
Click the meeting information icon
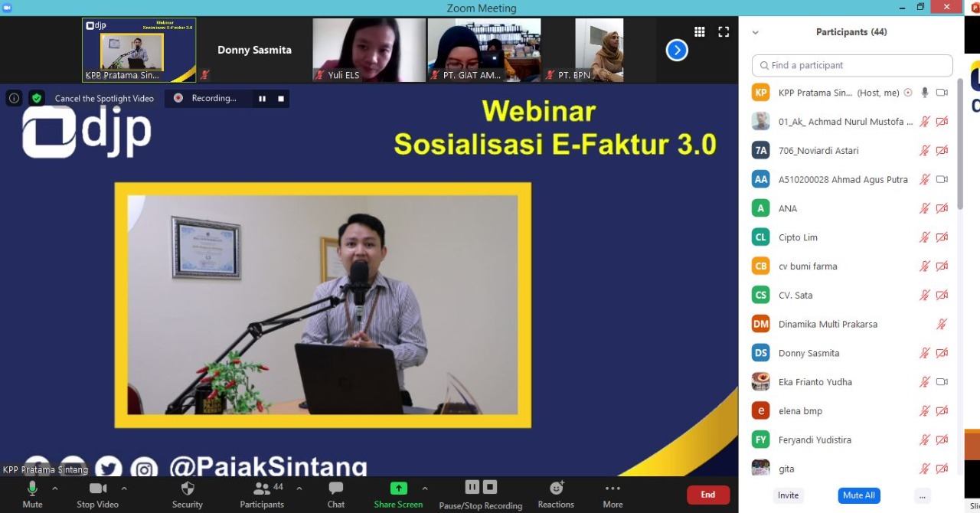pyautogui.click(x=14, y=98)
